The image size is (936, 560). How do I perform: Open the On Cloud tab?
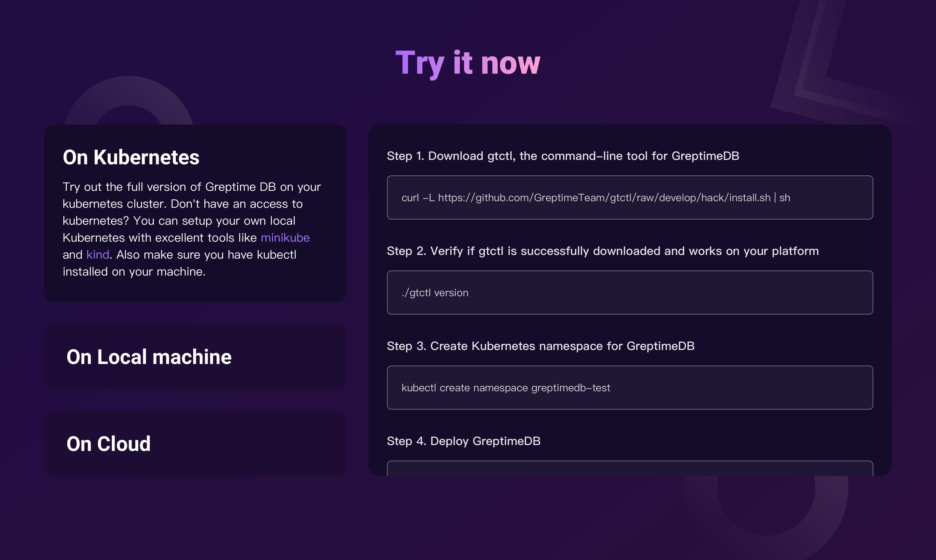(x=195, y=443)
